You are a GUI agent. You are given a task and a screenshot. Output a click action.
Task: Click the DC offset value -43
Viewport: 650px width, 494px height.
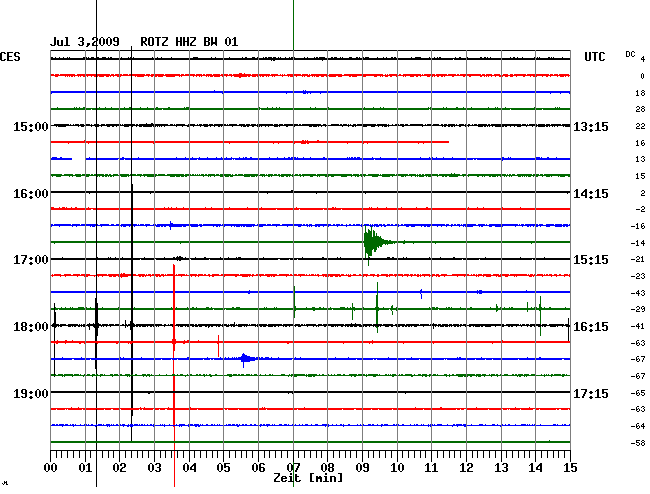638,293
